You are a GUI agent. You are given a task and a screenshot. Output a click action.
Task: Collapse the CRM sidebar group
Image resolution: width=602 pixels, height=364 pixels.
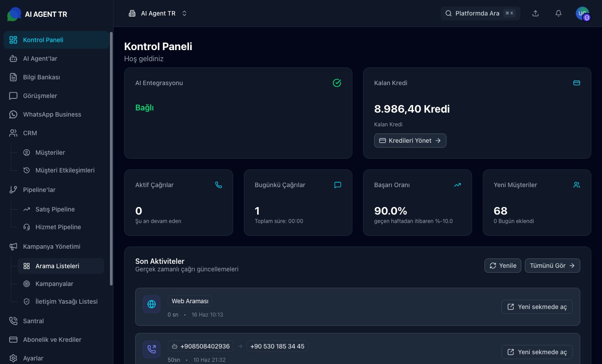pos(56,133)
